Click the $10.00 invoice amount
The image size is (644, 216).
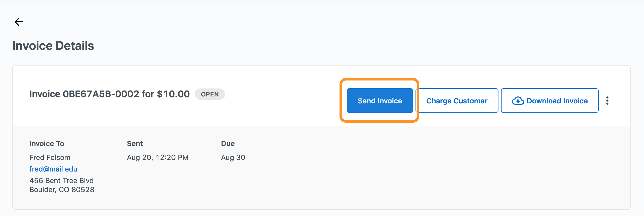pyautogui.click(x=173, y=94)
